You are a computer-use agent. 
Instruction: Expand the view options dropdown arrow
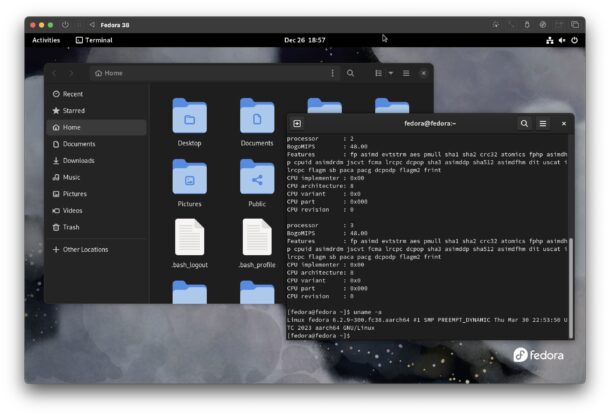click(391, 73)
